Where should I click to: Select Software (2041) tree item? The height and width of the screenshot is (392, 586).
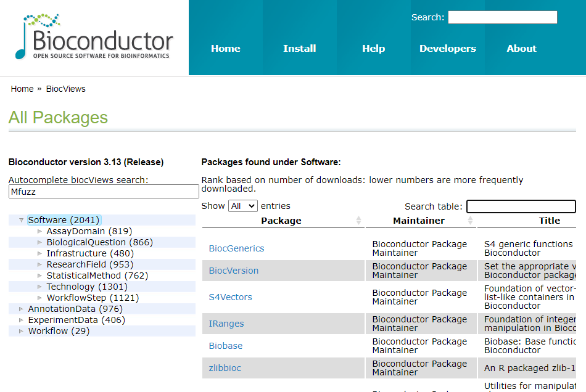pyautogui.click(x=64, y=220)
